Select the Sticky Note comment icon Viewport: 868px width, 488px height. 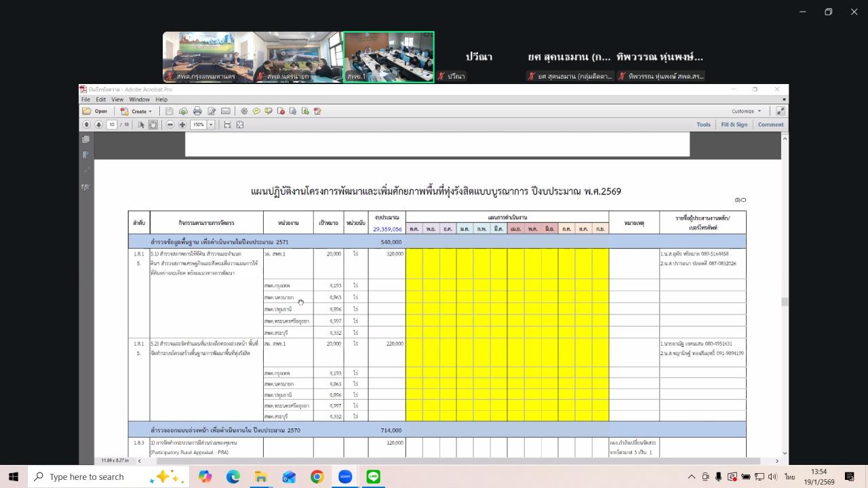(x=256, y=110)
